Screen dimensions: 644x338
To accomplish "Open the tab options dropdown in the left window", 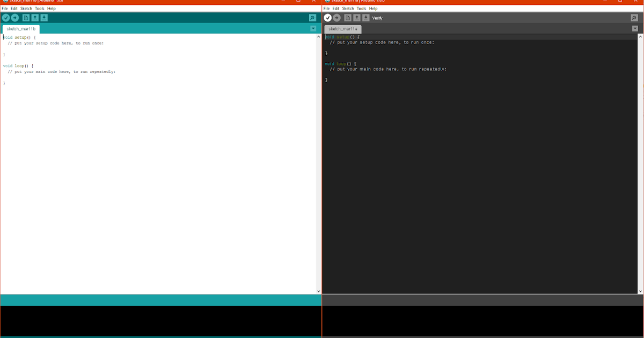I will pyautogui.click(x=313, y=28).
